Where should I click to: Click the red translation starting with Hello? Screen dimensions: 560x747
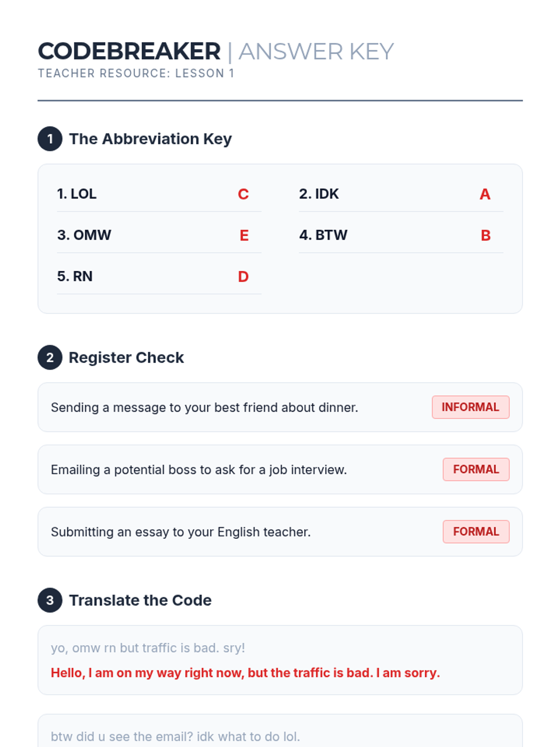point(245,673)
